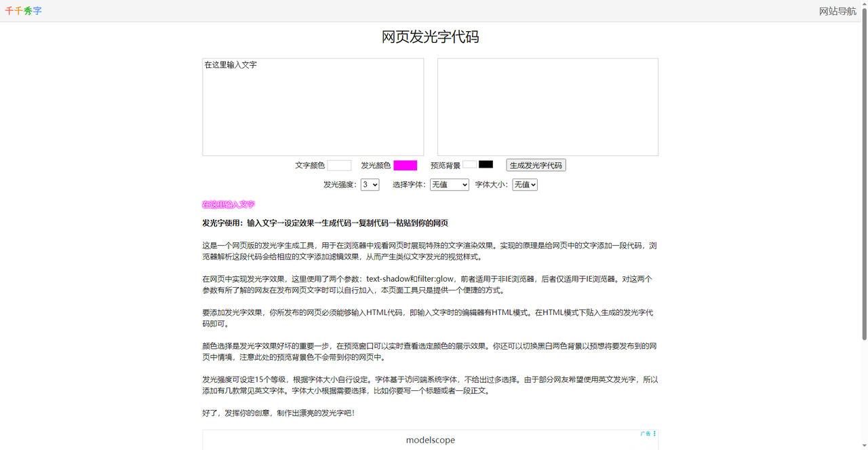Open the 网站导航 menu

coord(837,11)
